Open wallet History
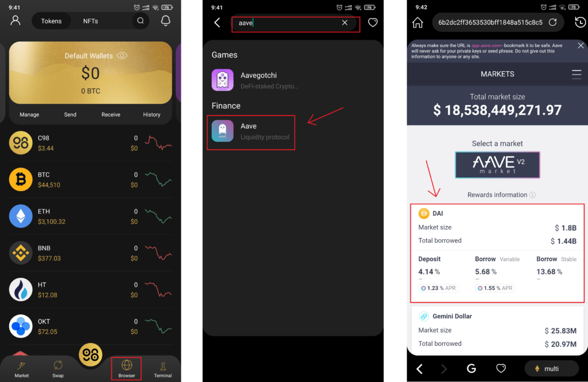The width and height of the screenshot is (588, 382). 152,115
